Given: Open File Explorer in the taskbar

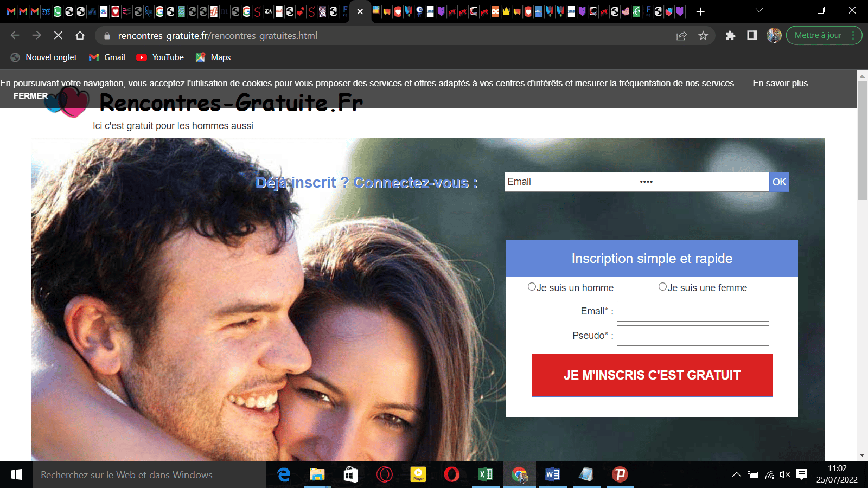Looking at the screenshot, I should coord(317,474).
